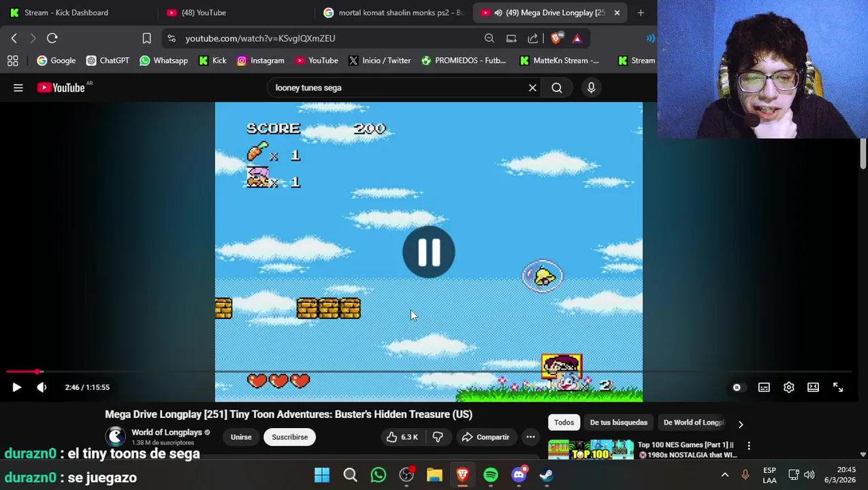Open the World of Longplays channel name
Viewport: 868px width, 490px height.
tap(167, 432)
